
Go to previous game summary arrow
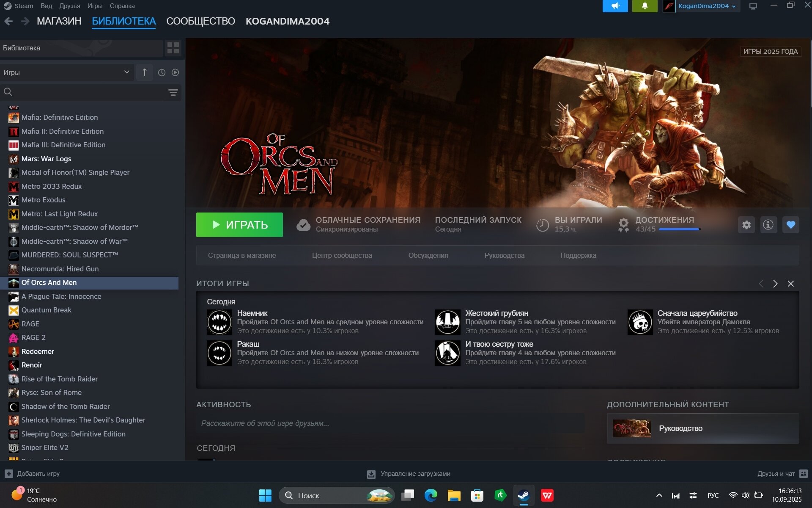(761, 284)
